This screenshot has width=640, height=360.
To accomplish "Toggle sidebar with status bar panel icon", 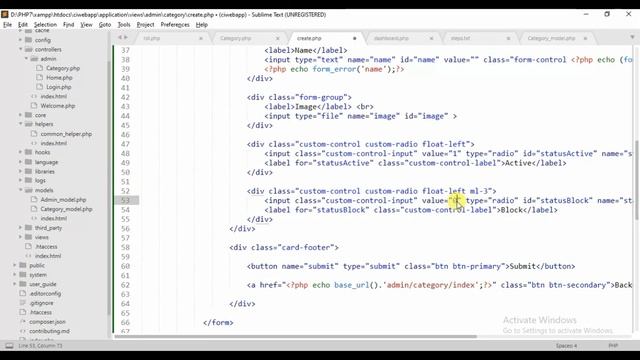I will (9, 346).
